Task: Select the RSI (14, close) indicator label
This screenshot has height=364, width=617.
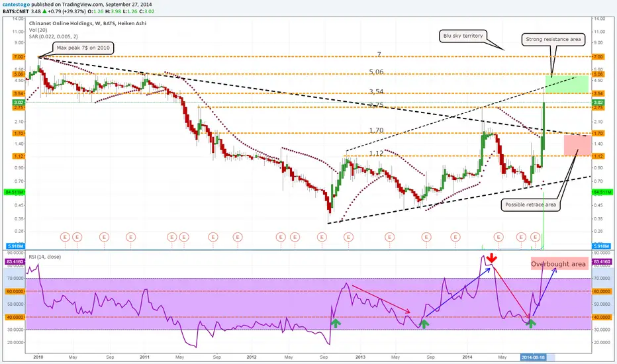Action: click(44, 257)
